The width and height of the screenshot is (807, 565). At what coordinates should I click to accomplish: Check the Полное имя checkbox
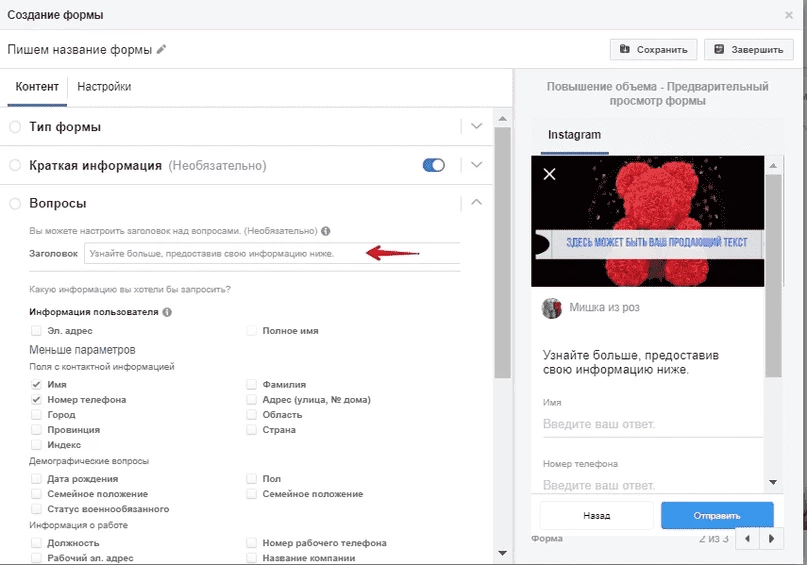point(251,330)
